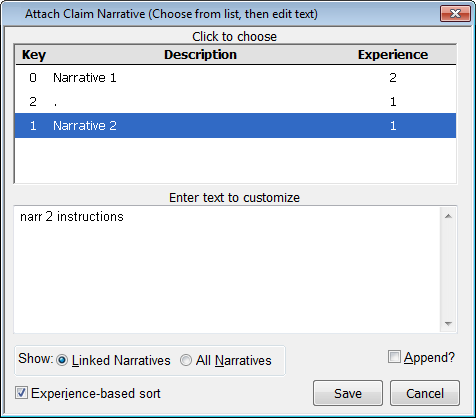The width and height of the screenshot is (476, 418).
Task: Sort by the Description column header
Action: pyautogui.click(x=200, y=55)
